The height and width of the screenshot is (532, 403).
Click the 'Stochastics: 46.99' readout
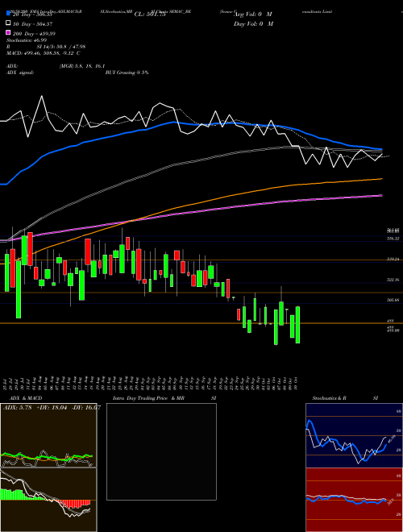(27, 40)
